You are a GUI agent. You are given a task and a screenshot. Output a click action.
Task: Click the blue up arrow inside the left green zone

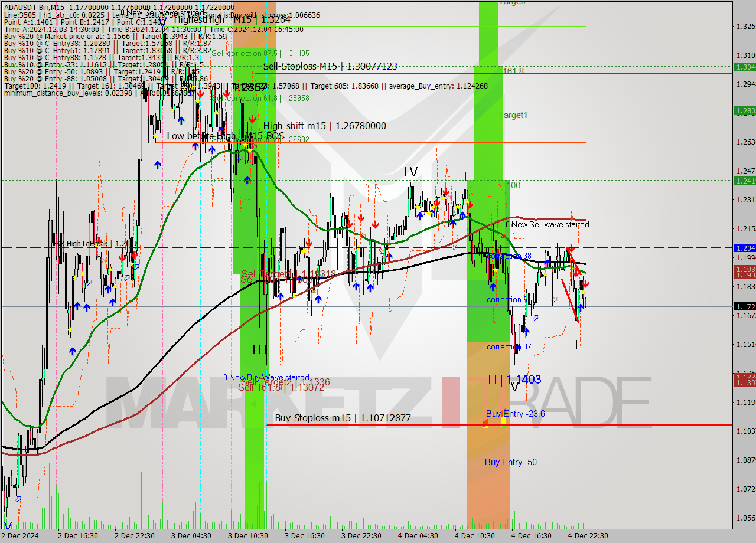coord(247,179)
